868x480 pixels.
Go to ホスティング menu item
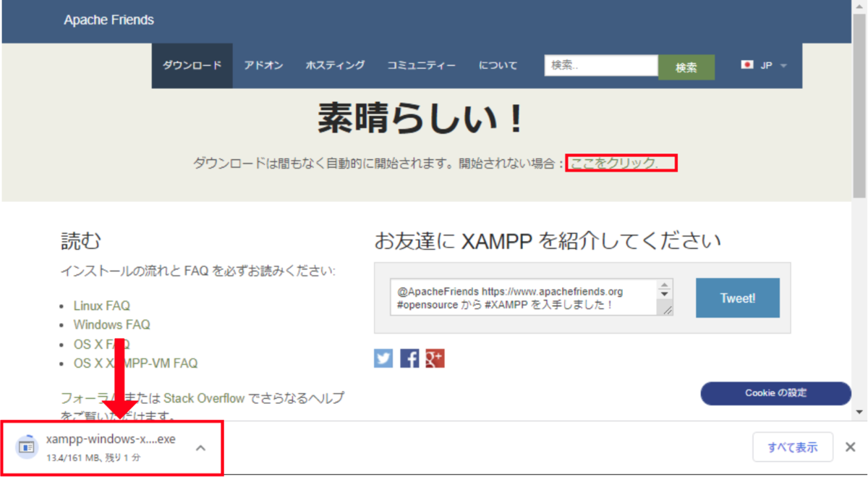[x=335, y=66]
